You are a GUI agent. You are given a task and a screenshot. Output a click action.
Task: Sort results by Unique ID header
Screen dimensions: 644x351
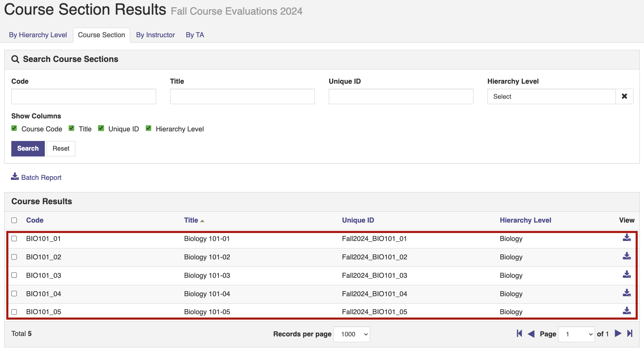click(358, 220)
